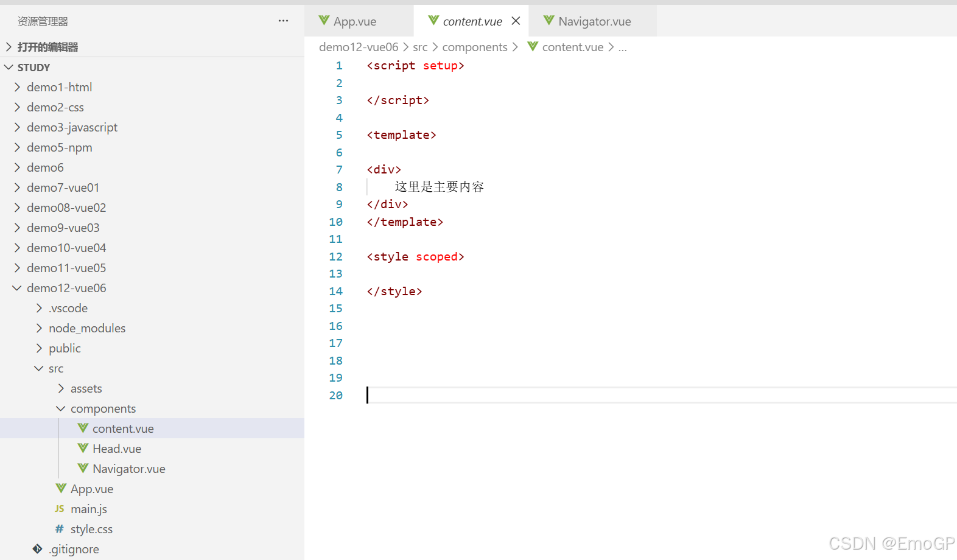Click hash icon beside style.css
957x560 pixels.
(x=59, y=529)
